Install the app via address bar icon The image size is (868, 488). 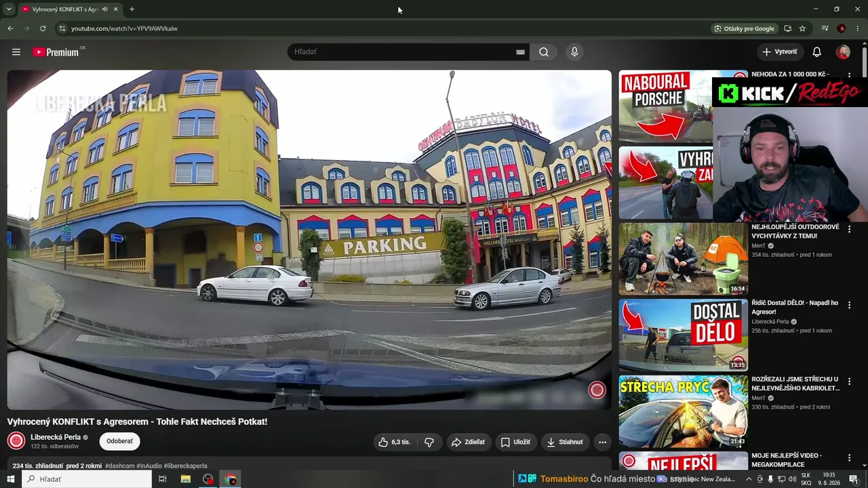point(787,28)
